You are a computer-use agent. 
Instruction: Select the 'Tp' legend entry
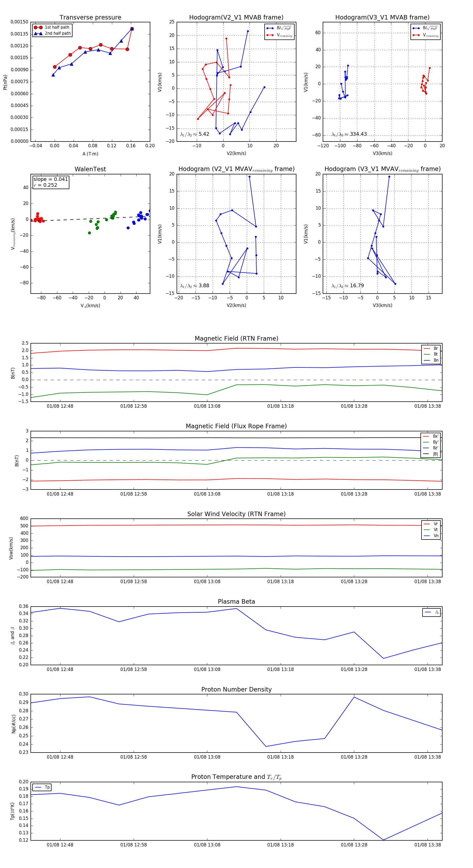42,788
